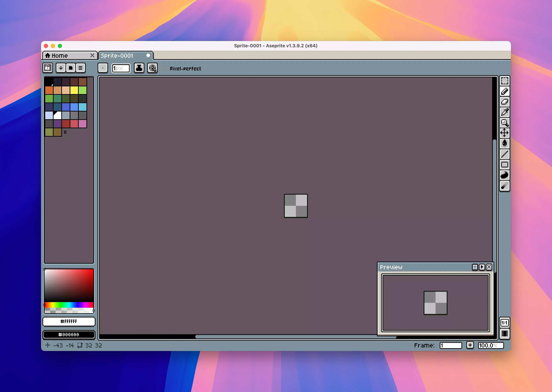
Task: Pick the Eyedropper tool
Action: coord(505,112)
